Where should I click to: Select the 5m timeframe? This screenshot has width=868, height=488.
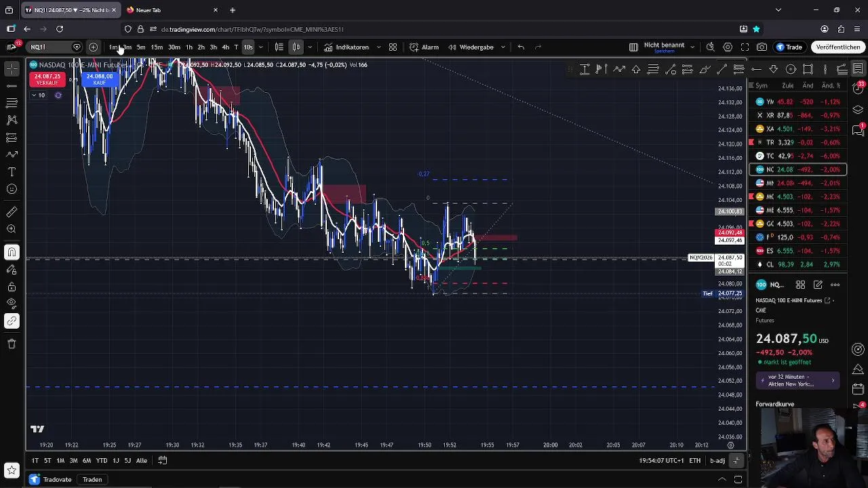141,47
